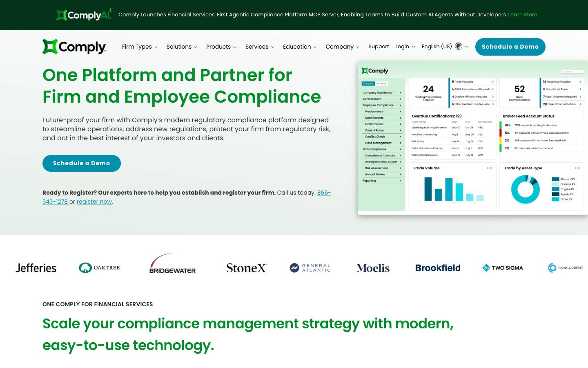The width and height of the screenshot is (588, 368).
Task: Open the Jefferies client logo
Action: tap(36, 268)
